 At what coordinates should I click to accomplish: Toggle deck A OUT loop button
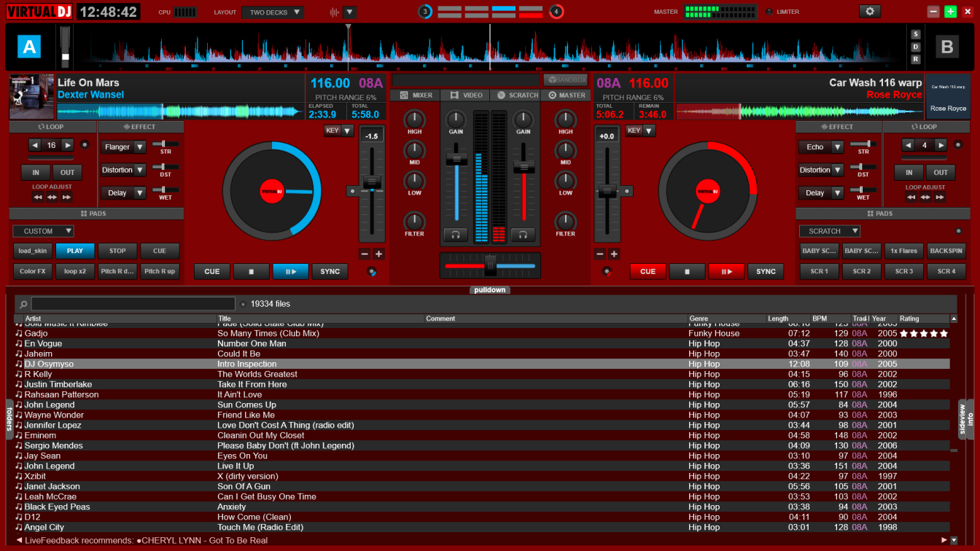68,173
